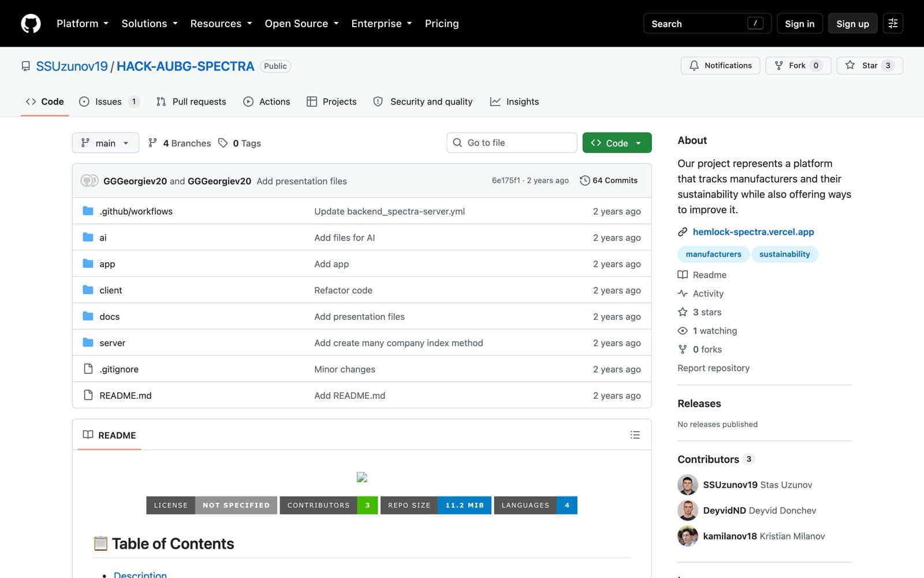
Task: Click the app folder icon
Action: pos(88,264)
